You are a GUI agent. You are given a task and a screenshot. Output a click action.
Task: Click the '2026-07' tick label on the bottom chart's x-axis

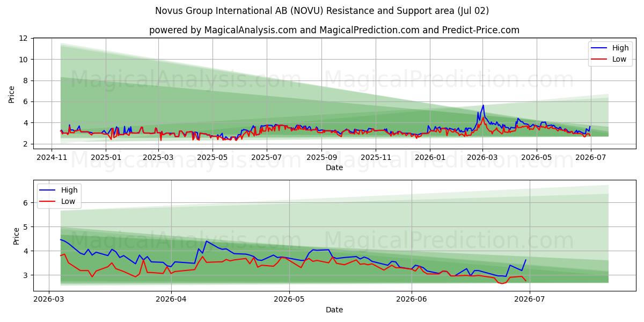click(530, 299)
